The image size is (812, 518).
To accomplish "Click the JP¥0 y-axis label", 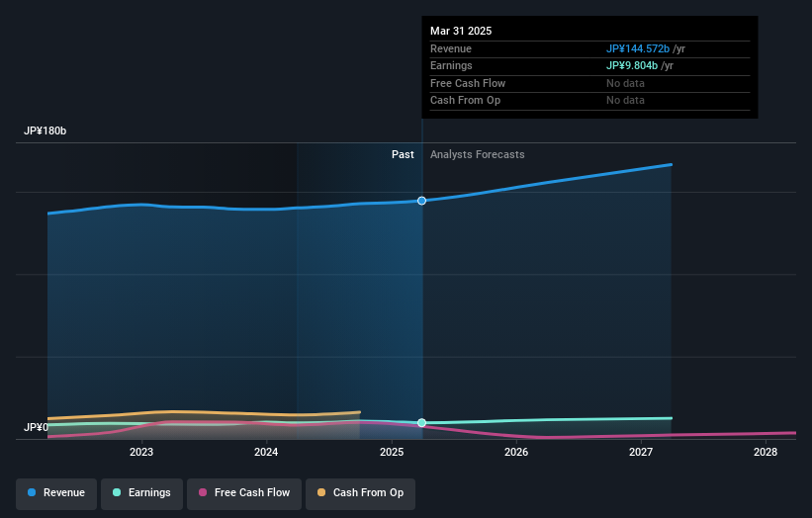I will [36, 427].
